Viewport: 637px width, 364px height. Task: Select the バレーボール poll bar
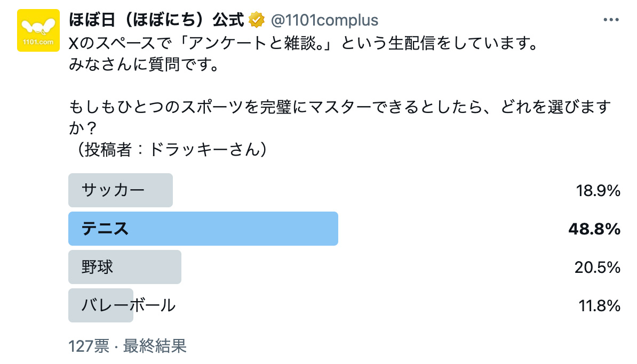coord(101,305)
